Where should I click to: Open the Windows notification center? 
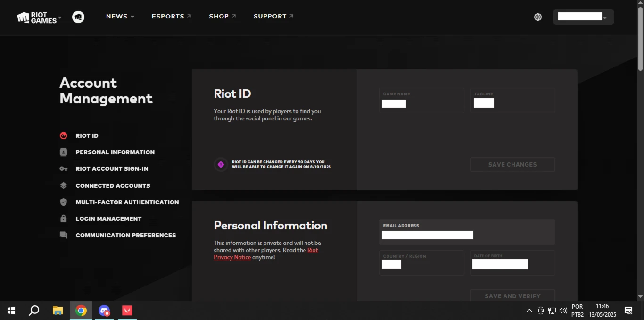point(628,311)
